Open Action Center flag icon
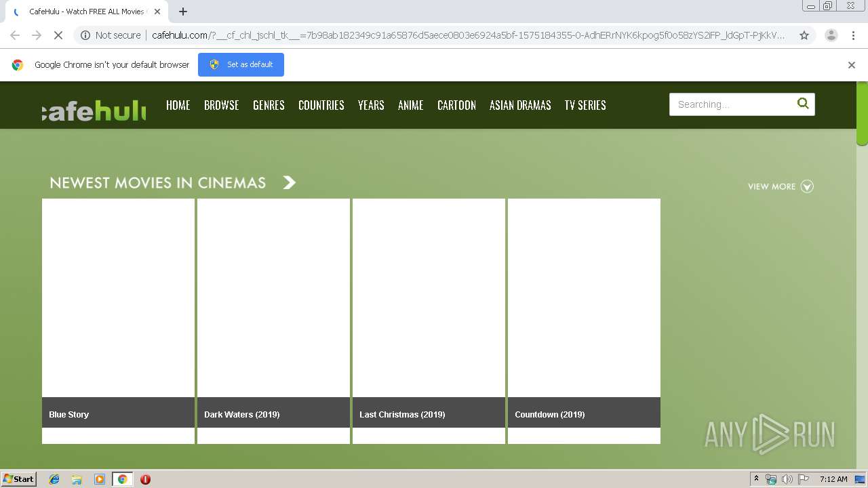 click(804, 479)
